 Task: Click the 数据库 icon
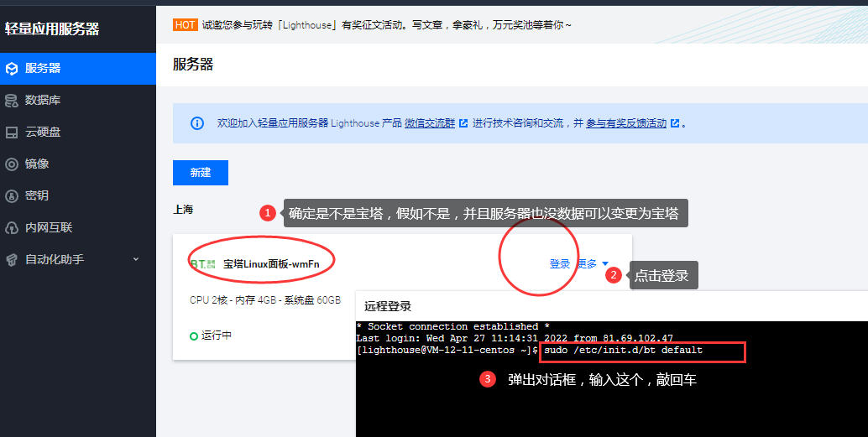click(x=12, y=101)
